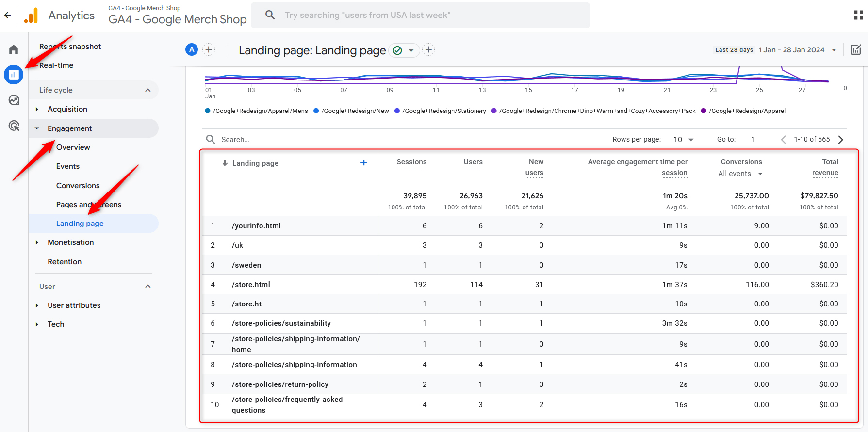Add filter via plus icon after title

(428, 49)
